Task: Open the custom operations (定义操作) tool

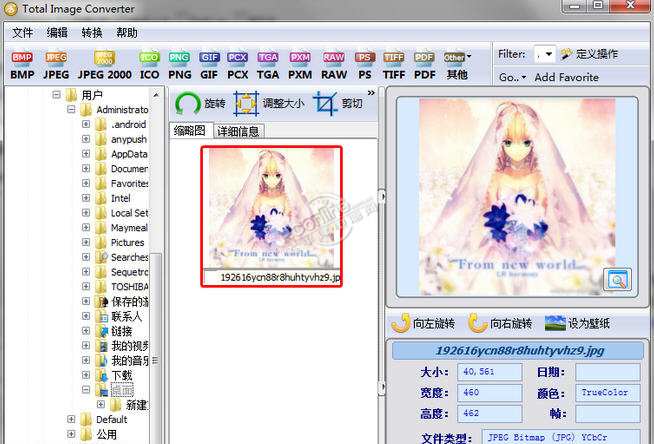Action: point(590,54)
